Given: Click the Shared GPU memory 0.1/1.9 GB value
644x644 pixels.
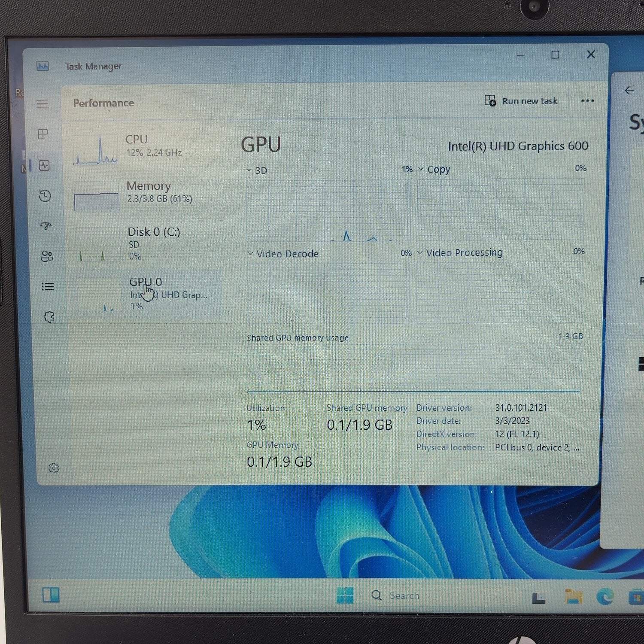Looking at the screenshot, I should [360, 425].
